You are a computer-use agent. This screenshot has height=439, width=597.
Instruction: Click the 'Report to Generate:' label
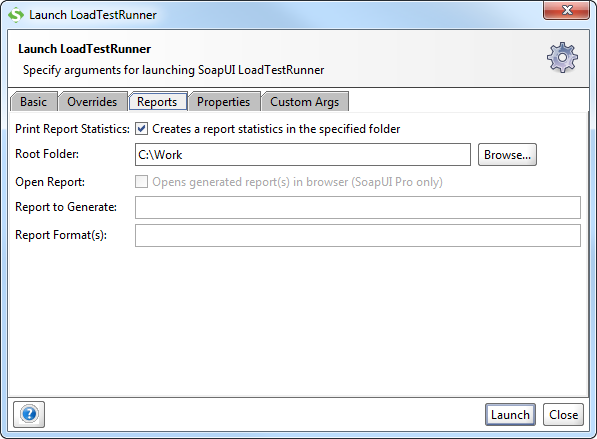(x=66, y=207)
